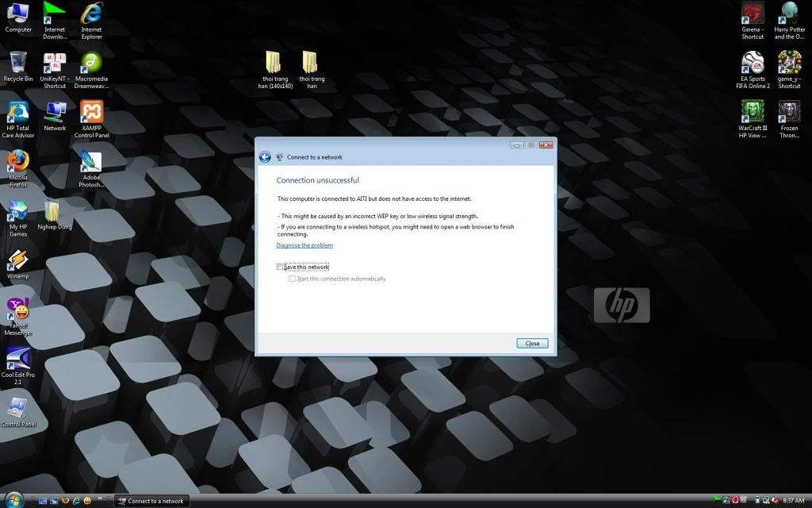Launch Garena shortcut on the desktop
The image size is (812, 508).
pyautogui.click(x=752, y=14)
